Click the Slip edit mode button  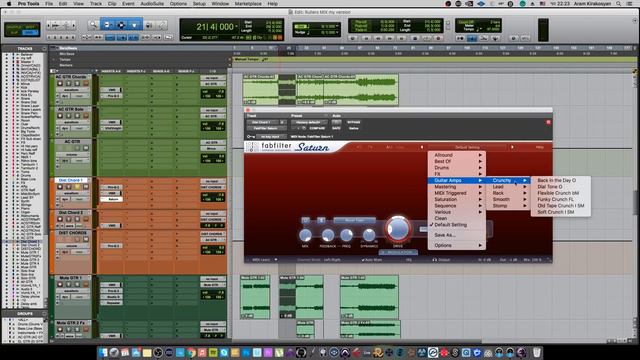[14, 33]
